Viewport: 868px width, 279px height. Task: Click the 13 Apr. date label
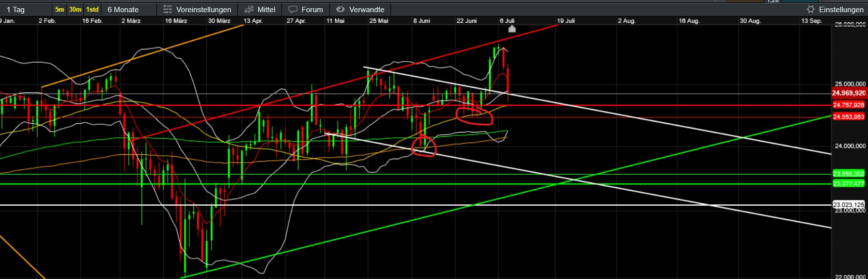(x=253, y=21)
